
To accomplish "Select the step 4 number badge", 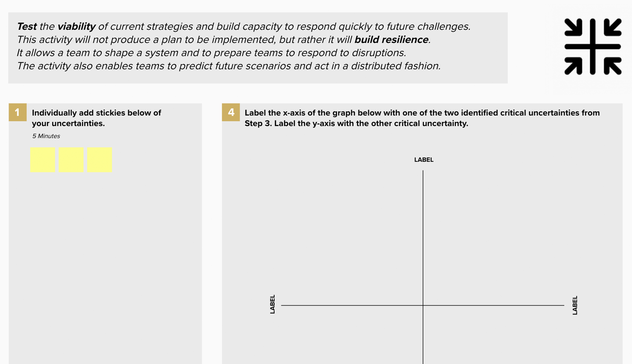I will click(231, 112).
